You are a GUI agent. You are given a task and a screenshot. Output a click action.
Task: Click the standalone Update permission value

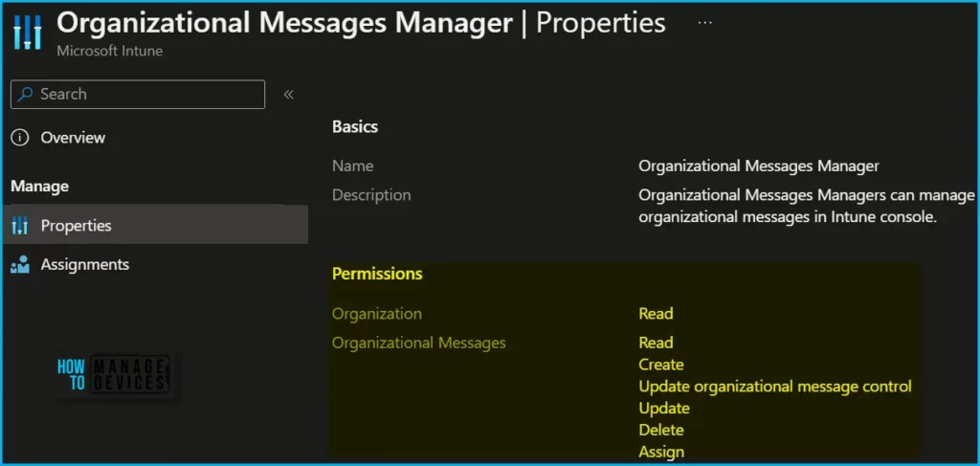coord(664,408)
